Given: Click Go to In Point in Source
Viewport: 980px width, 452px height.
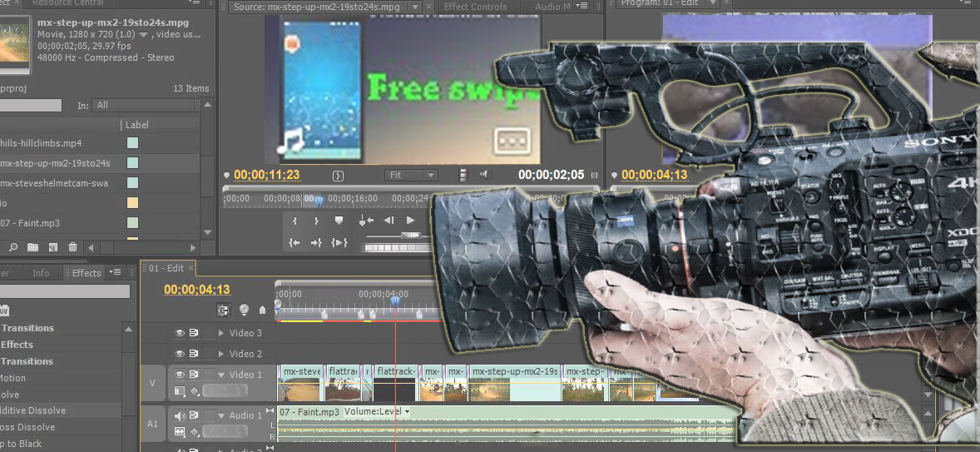Looking at the screenshot, I should (294, 242).
